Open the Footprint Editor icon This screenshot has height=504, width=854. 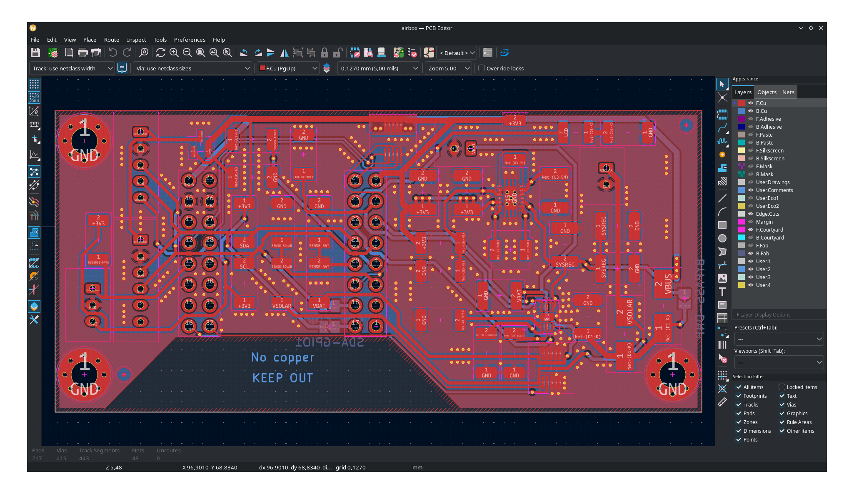[x=355, y=52]
